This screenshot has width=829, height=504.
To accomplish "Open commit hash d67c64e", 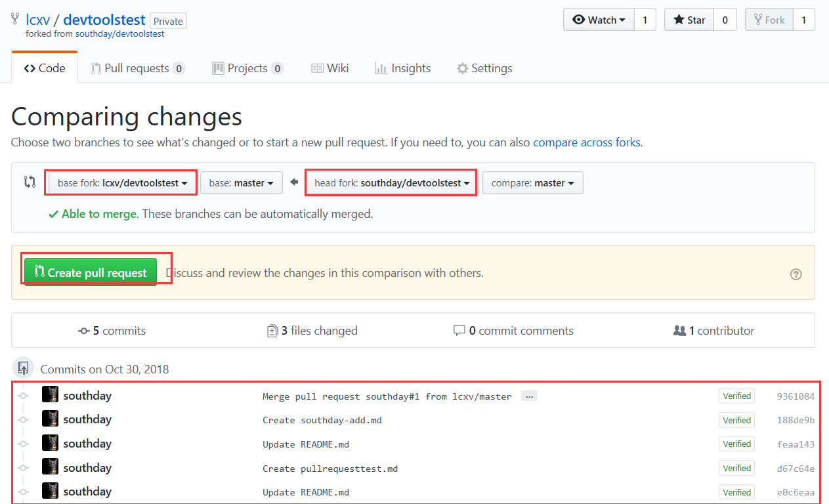I will (796, 469).
